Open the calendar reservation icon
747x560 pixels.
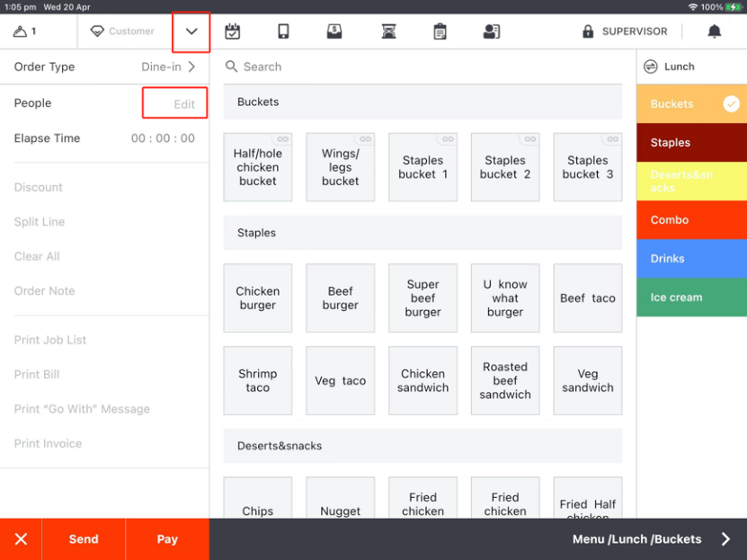point(233,31)
